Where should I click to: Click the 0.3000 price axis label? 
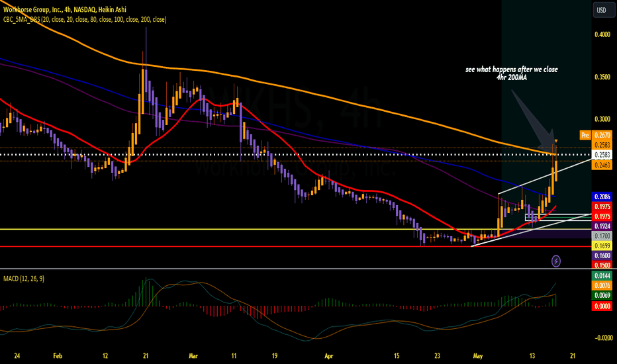pyautogui.click(x=602, y=119)
